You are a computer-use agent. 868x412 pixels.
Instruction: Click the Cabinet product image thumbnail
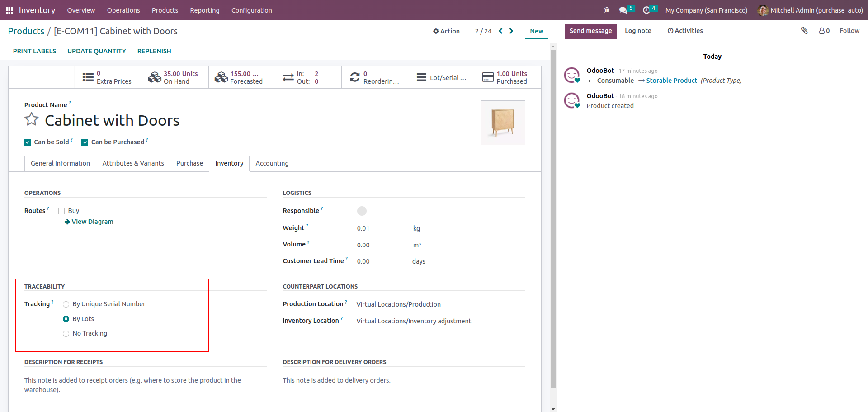point(503,123)
